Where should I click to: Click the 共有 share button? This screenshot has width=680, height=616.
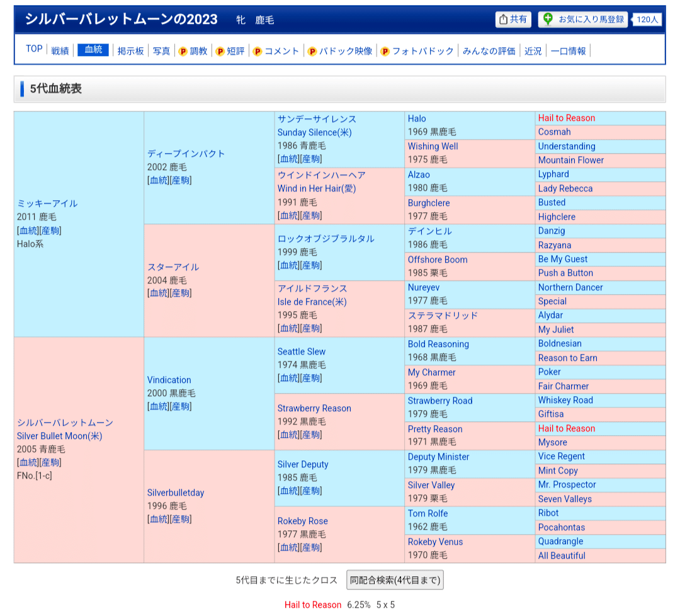coord(513,19)
